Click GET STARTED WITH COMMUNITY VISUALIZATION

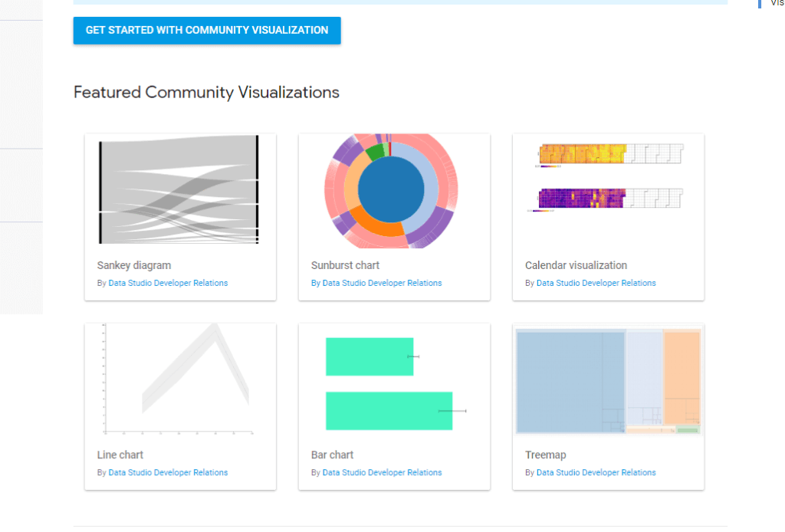206,31
